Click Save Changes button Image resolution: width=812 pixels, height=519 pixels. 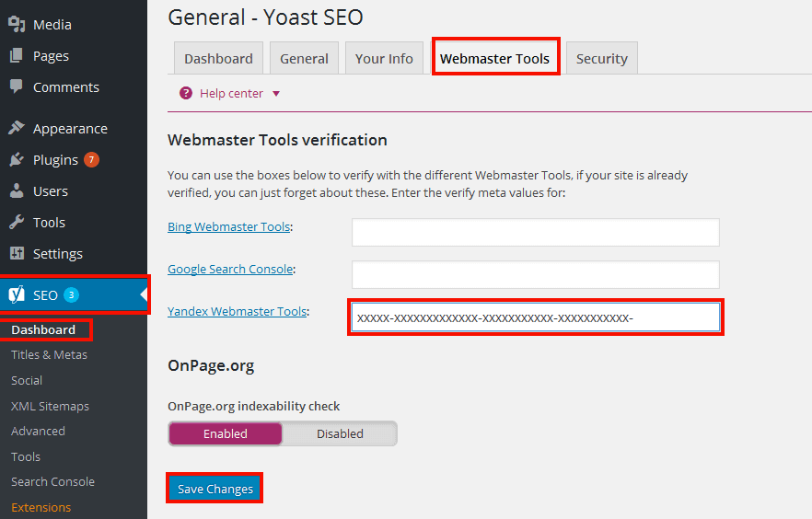tap(215, 489)
